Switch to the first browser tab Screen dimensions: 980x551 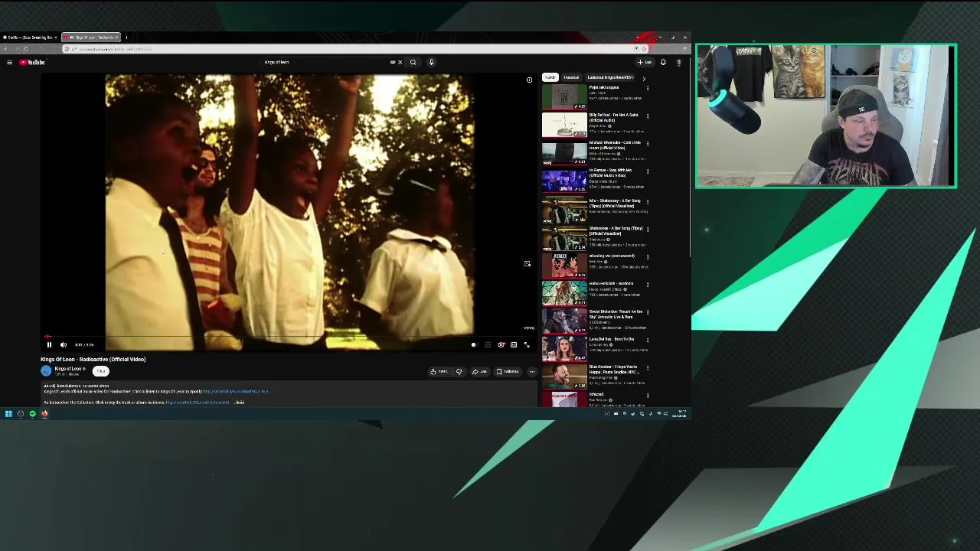pyautogui.click(x=29, y=37)
